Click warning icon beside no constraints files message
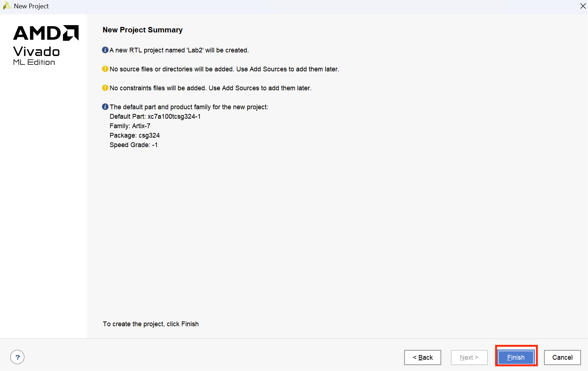The width and height of the screenshot is (588, 371). click(105, 88)
